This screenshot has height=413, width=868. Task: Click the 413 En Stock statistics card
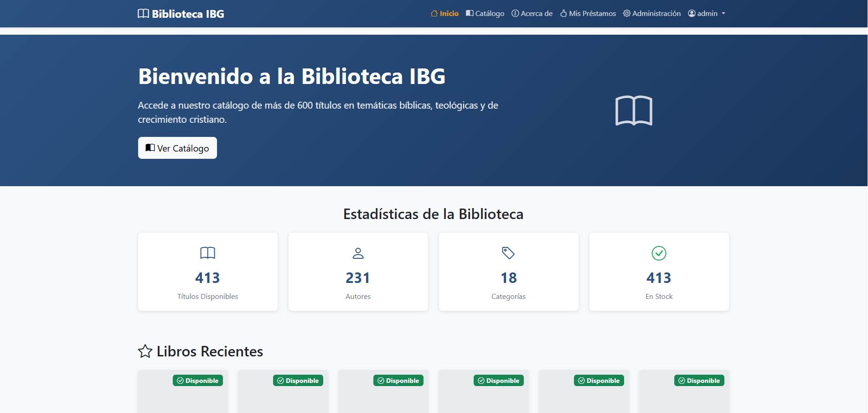tap(659, 272)
